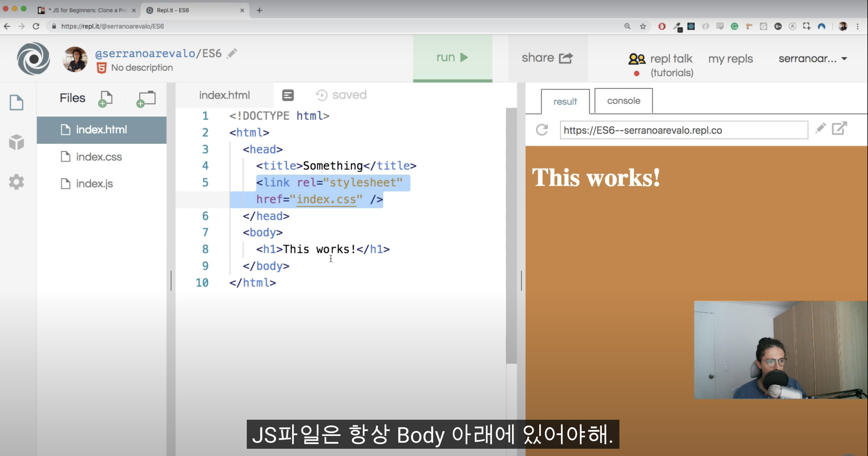Click the pencil icon beside preview URL
Image resolution: width=868 pixels, height=456 pixels.
[x=820, y=128]
